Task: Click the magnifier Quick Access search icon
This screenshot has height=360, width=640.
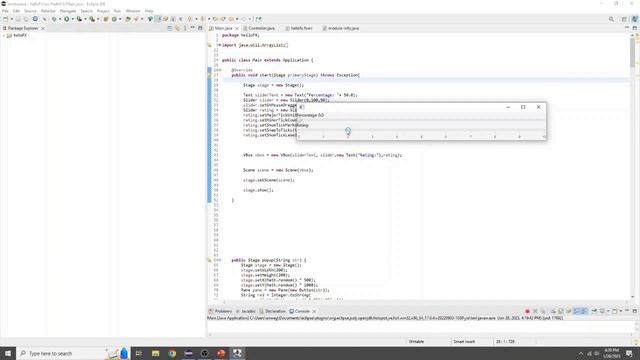Action: click(611, 19)
